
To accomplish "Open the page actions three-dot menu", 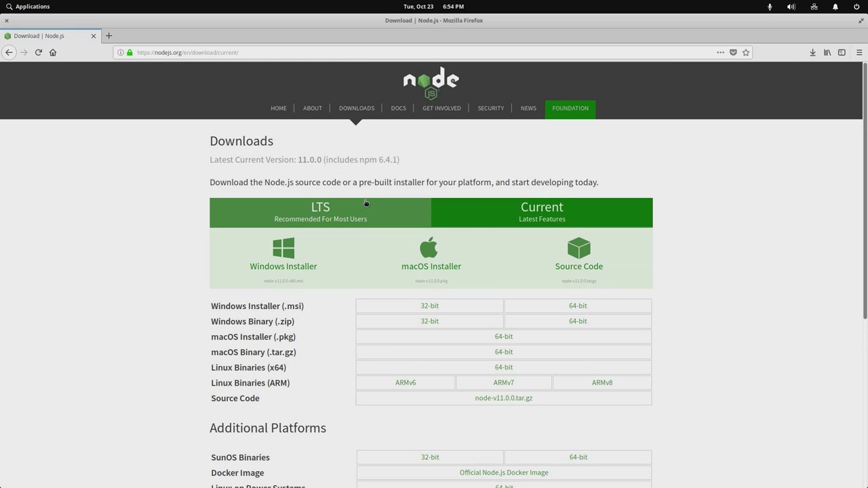I will pos(720,52).
